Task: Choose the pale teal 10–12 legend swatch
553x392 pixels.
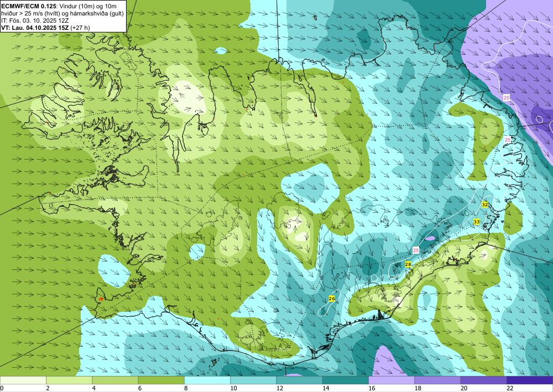Action: 253,380
